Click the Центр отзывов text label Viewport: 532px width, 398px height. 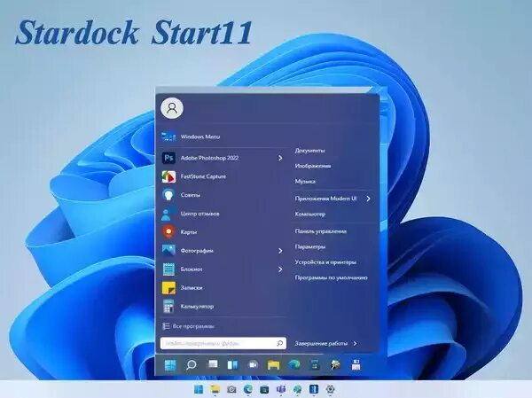click(199, 214)
